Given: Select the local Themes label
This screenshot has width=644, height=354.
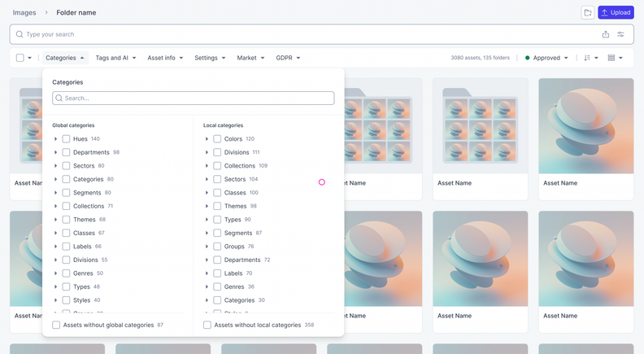Looking at the screenshot, I should (x=235, y=206).
